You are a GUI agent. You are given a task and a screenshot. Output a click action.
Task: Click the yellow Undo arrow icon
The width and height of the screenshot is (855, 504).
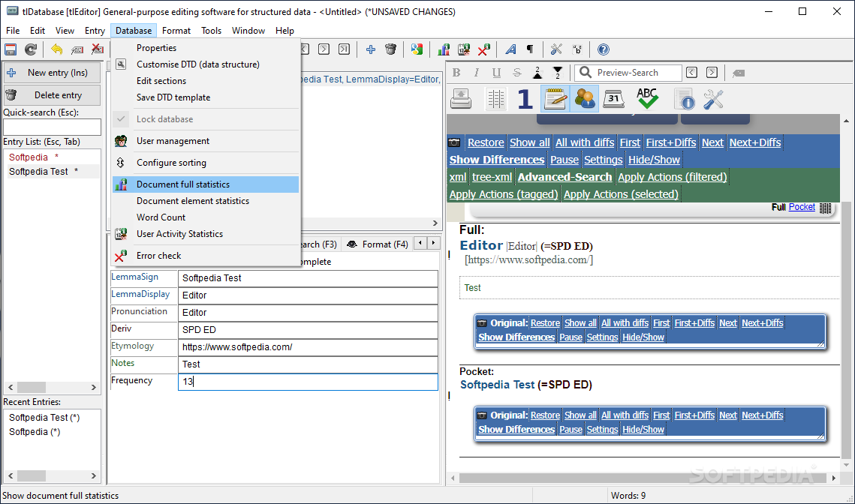57,49
